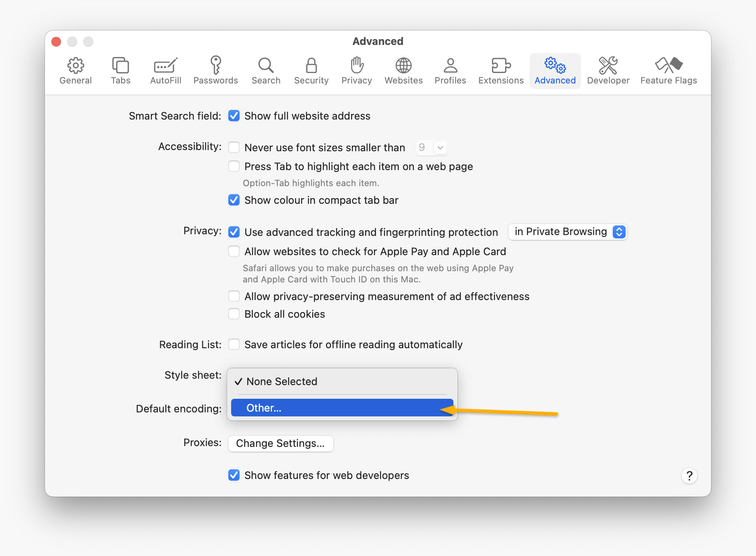The width and height of the screenshot is (756, 556).
Task: Open the Tabs settings icon
Action: coord(120,65)
